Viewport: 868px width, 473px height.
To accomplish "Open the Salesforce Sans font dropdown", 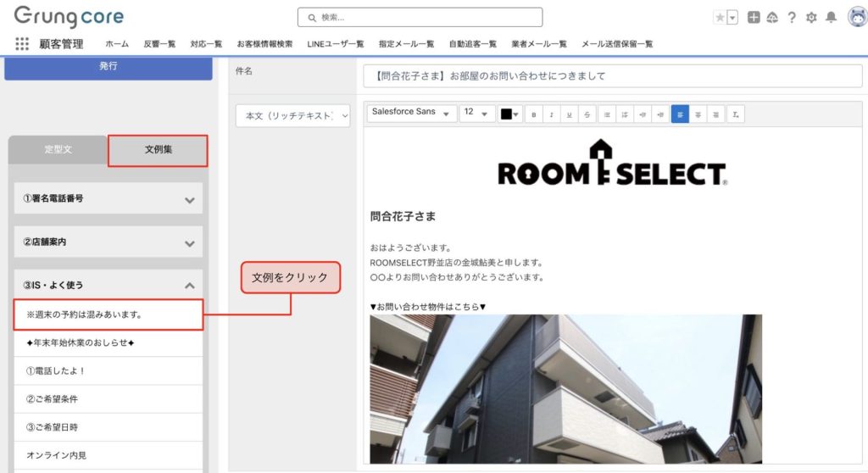I will pyautogui.click(x=411, y=113).
